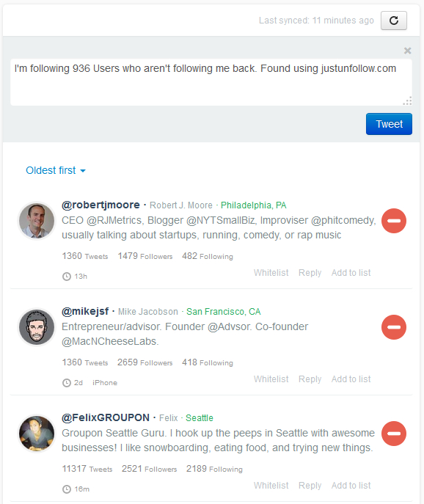Click Robert J. Moore's profile photo

pos(37,221)
